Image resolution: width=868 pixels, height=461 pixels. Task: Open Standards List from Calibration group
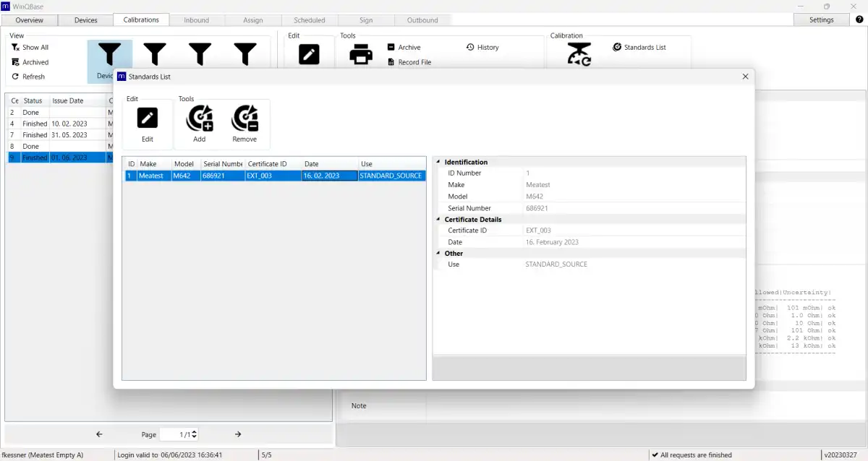pos(639,47)
